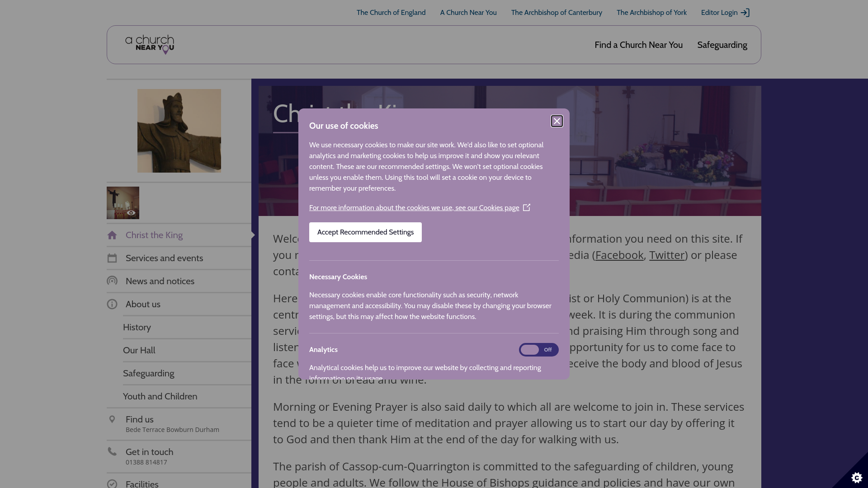Screen dimensions: 868x488
Task: Select Safeguarding in the header menu
Action: (x=722, y=45)
